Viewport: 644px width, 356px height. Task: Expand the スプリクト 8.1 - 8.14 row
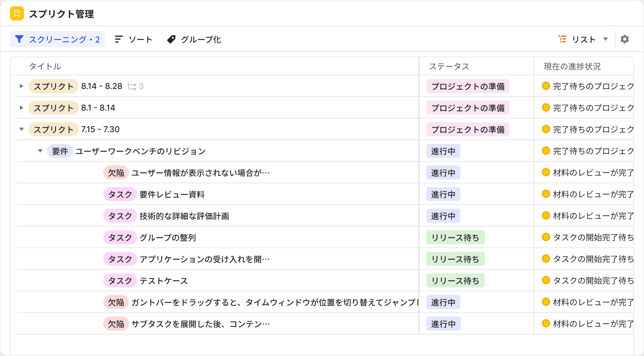click(x=21, y=108)
